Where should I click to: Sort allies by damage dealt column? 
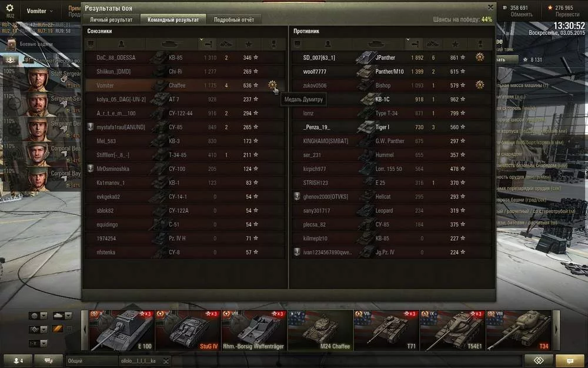click(207, 44)
